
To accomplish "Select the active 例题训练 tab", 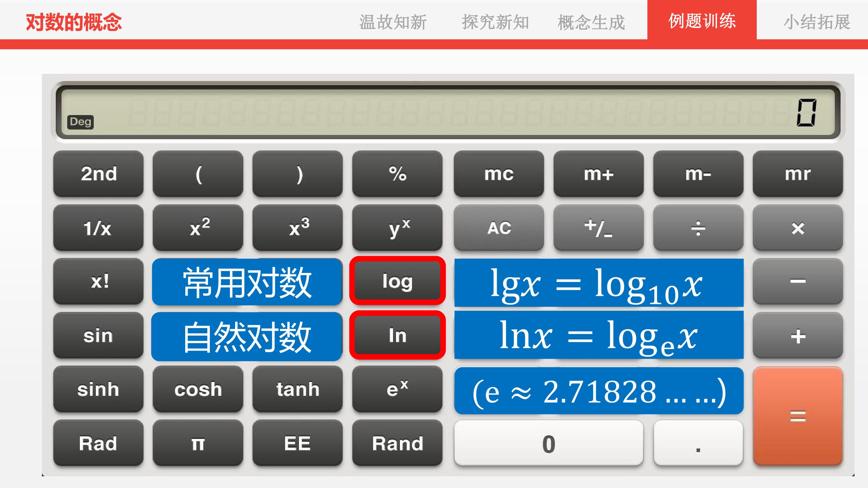I will tap(702, 20).
